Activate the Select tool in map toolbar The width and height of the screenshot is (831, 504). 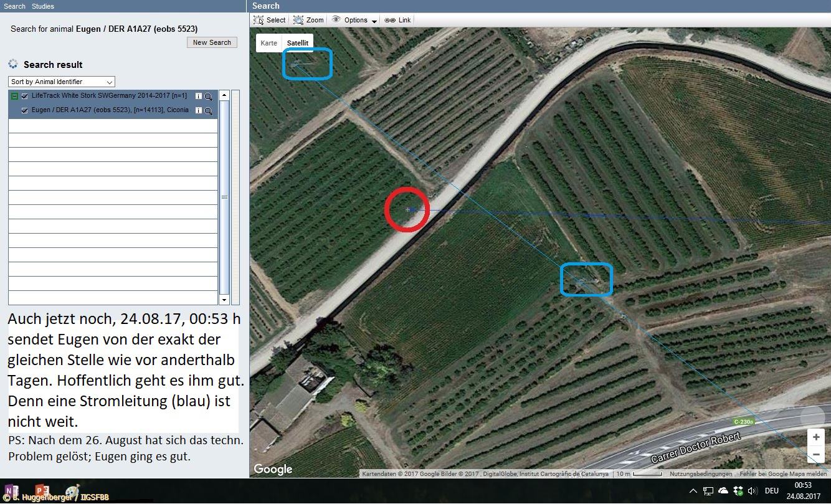pyautogui.click(x=270, y=20)
